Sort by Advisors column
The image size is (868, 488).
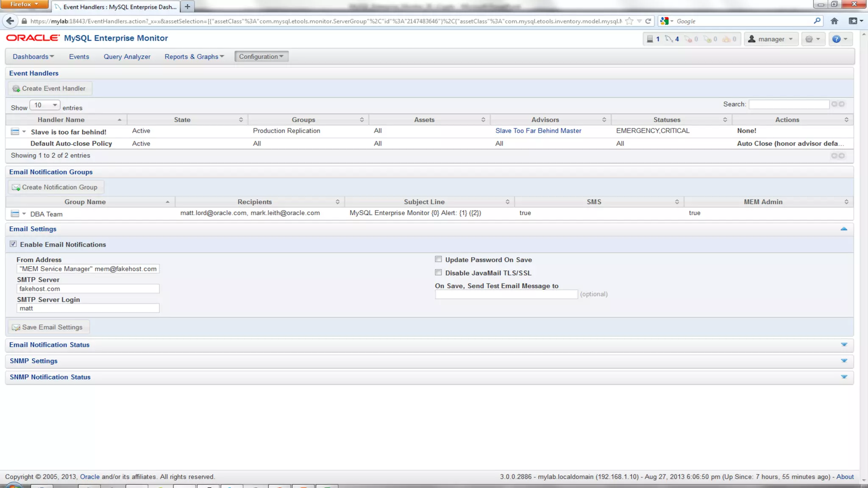(551, 120)
